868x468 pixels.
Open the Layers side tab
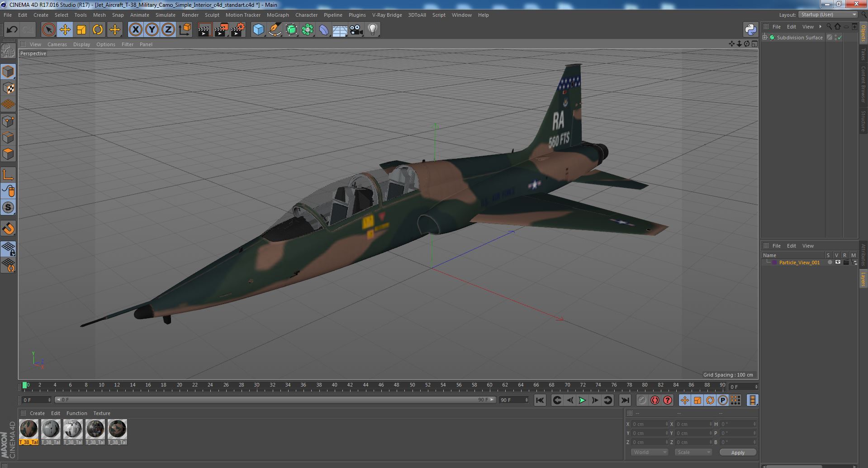click(x=863, y=279)
